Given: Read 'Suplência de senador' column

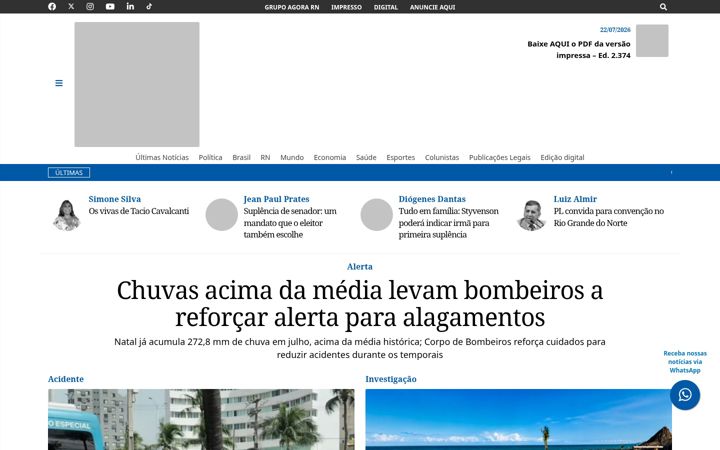Looking at the screenshot, I should (290, 223).
